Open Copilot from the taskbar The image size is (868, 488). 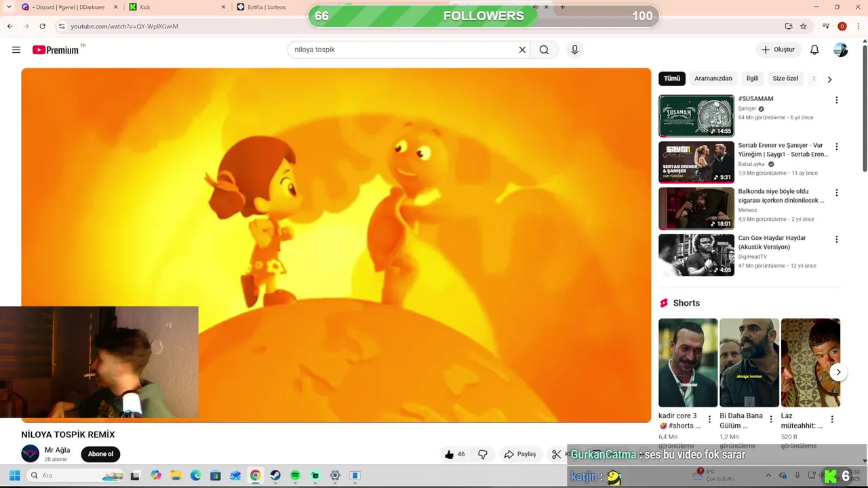point(156,475)
